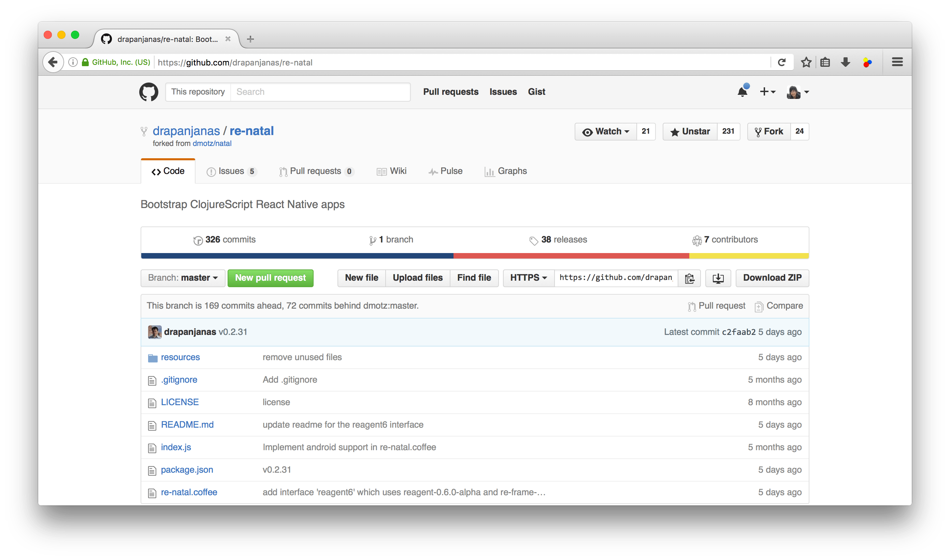
Task: Bookmark page with star icon
Action: point(806,62)
